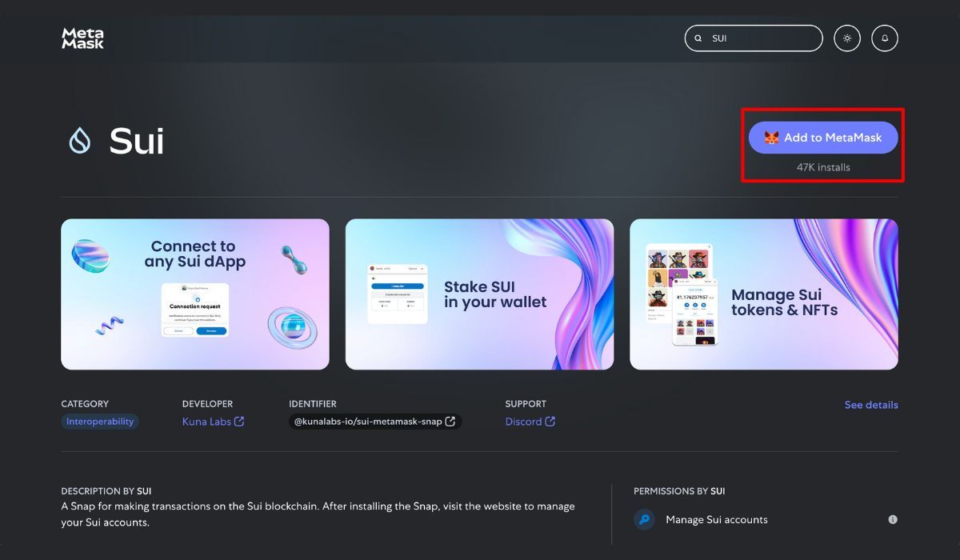Toggle the light/dark theme sun button
Screen dimensions: 960x560
847,38
